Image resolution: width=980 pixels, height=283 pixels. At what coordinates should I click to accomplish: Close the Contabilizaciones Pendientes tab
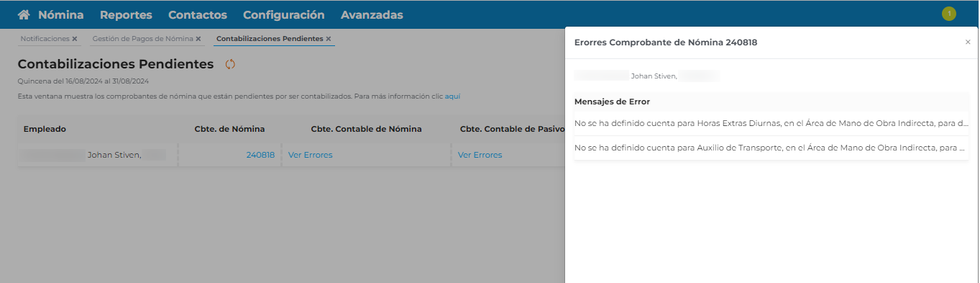[x=329, y=39]
